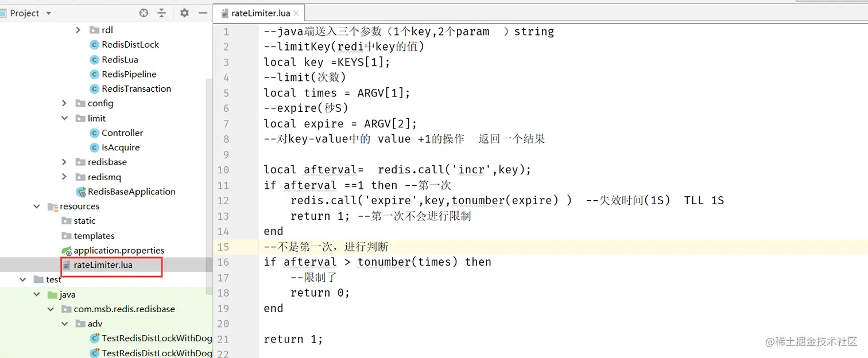Select the IsAcquire class icon
The width and height of the screenshot is (868, 358).
coord(95,147)
